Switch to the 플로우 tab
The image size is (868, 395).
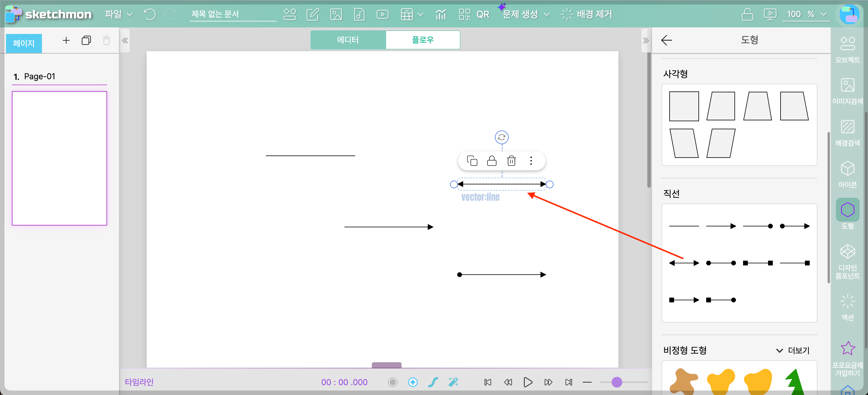pyautogui.click(x=422, y=40)
